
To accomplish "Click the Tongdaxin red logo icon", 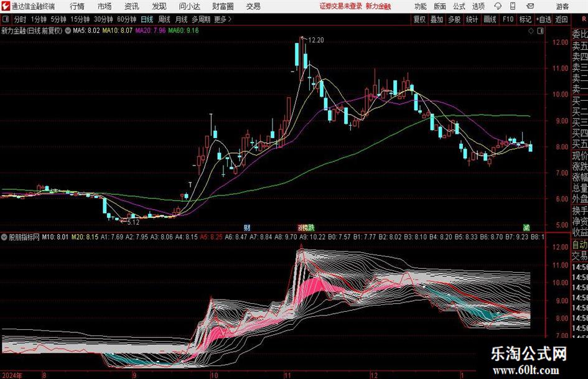I will 6,6.
